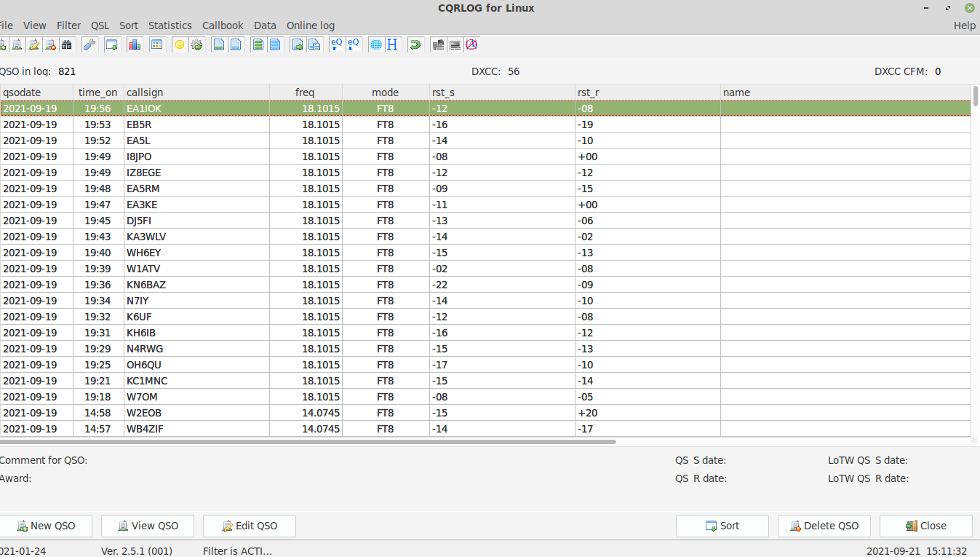The width and height of the screenshot is (980, 557).
Task: Click the 'Filter is ACTI...' status bar text
Action: point(237,551)
